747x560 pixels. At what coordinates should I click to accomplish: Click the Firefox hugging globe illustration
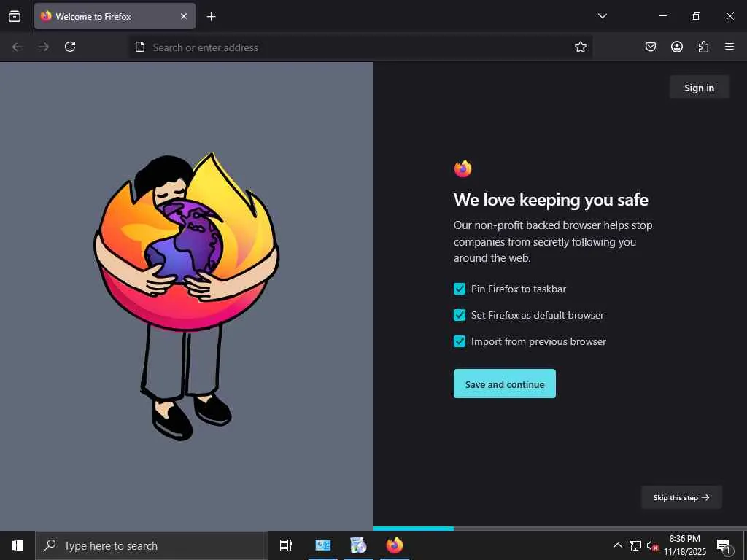[x=186, y=297]
